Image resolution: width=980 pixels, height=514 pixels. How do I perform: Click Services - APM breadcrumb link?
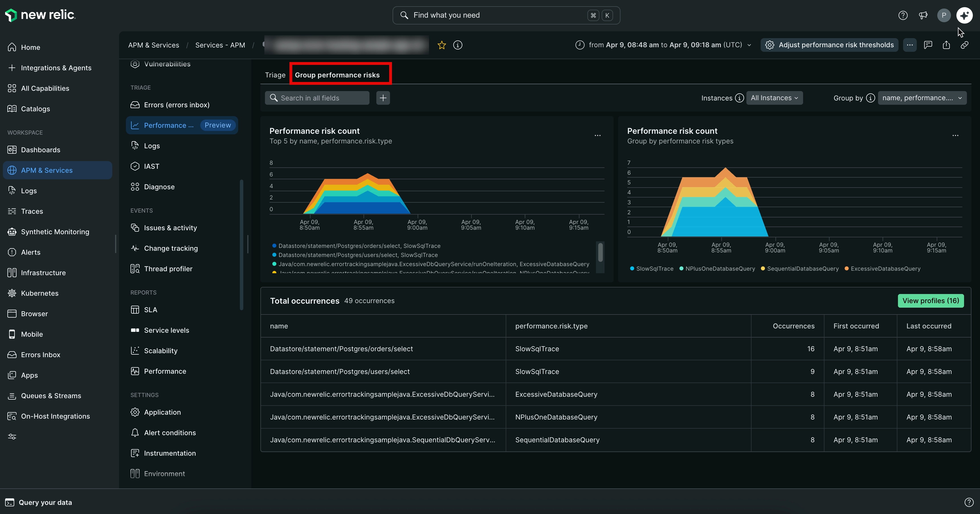click(220, 45)
